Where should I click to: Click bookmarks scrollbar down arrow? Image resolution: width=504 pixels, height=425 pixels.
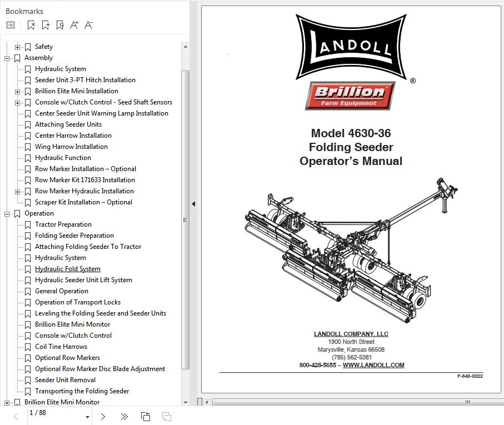(186, 402)
